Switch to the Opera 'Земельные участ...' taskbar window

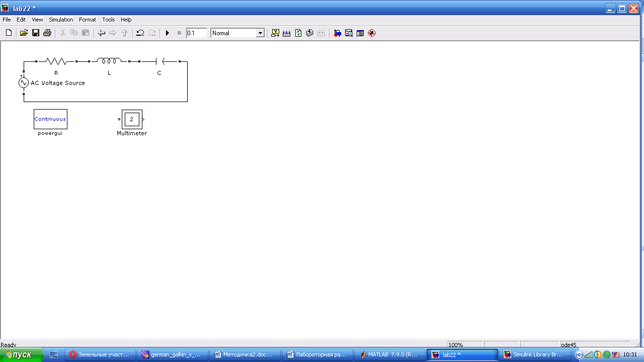pyautogui.click(x=101, y=354)
